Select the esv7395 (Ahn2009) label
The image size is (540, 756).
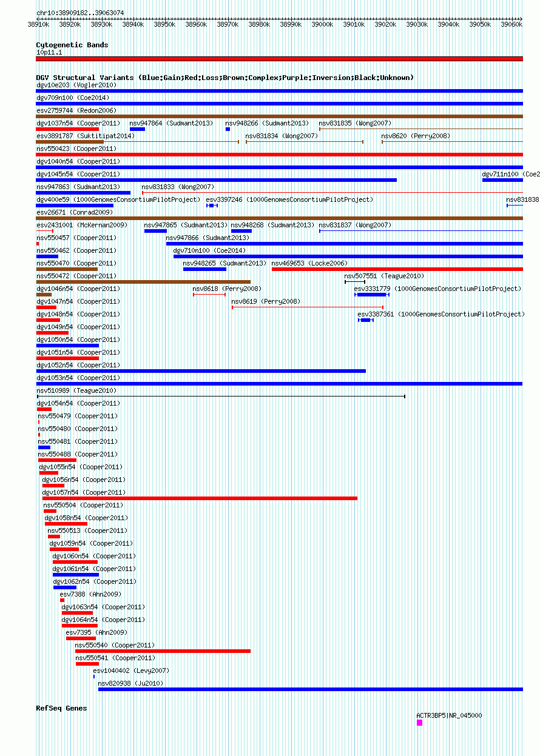click(x=96, y=632)
